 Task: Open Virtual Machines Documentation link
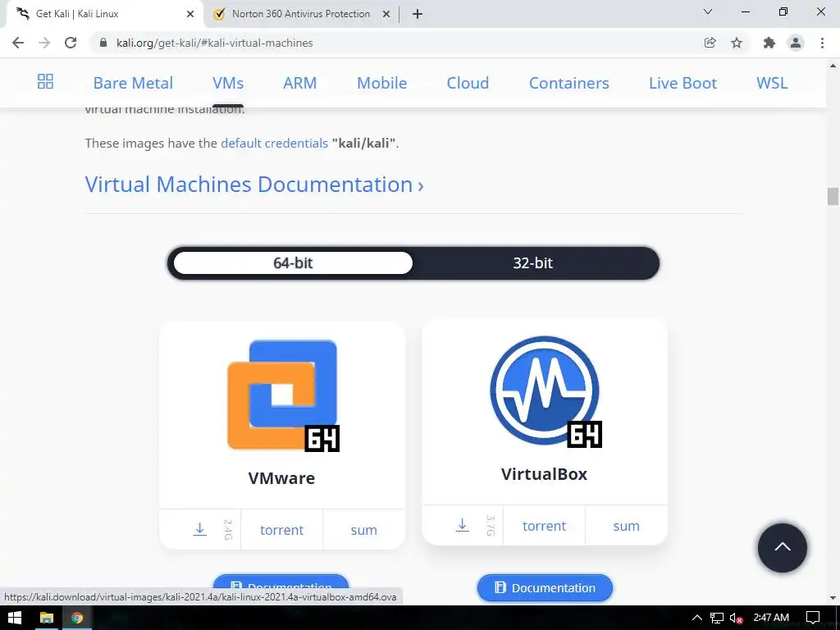(x=254, y=185)
